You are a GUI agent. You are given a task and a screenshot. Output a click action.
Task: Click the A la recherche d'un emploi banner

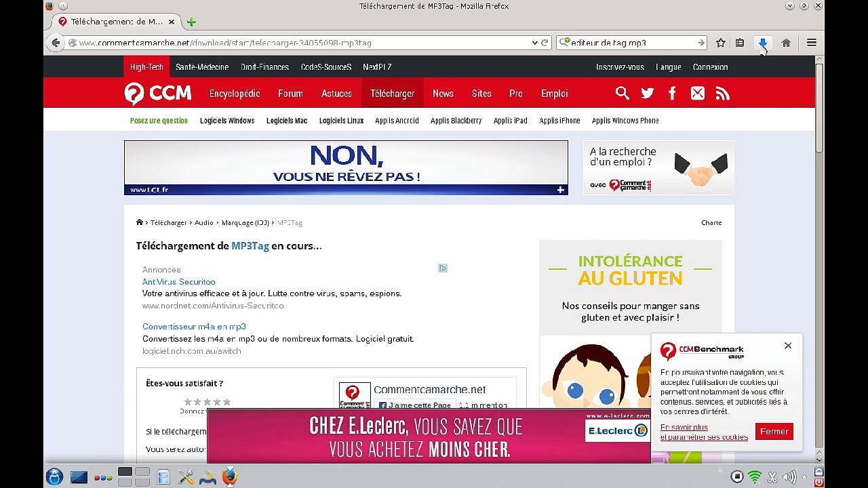pyautogui.click(x=658, y=167)
